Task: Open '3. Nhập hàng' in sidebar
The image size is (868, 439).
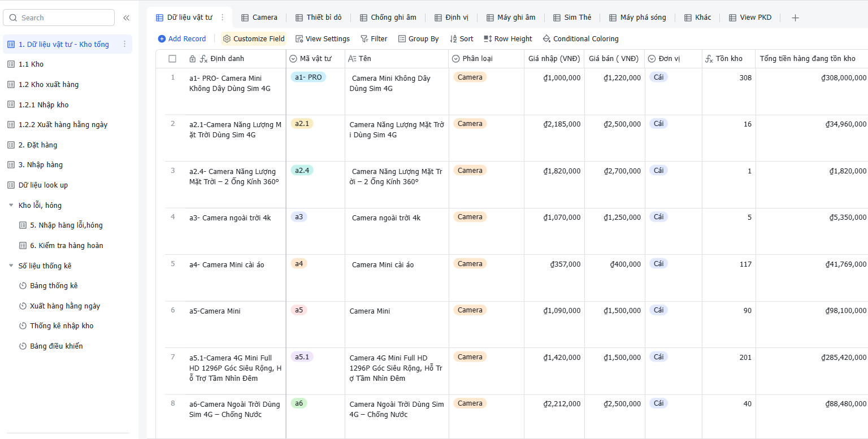Action: click(x=68, y=165)
